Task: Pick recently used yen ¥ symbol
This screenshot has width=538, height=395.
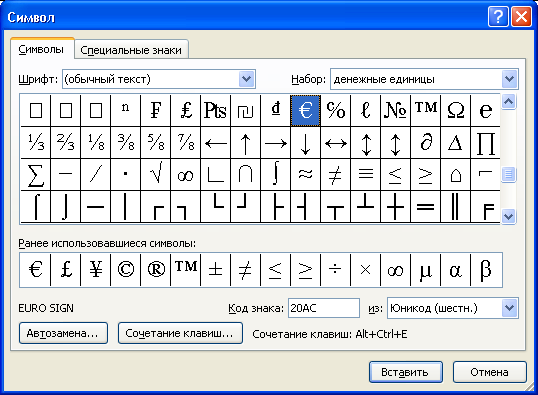Action: 95,270
